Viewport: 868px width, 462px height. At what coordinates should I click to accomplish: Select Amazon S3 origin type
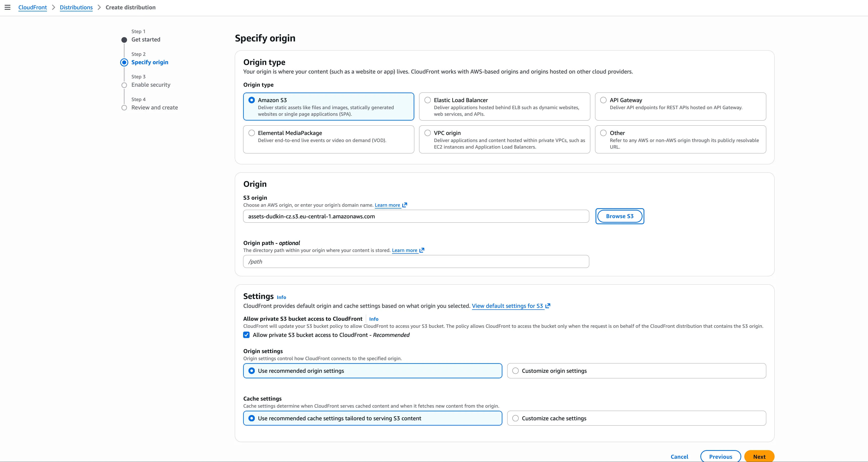pyautogui.click(x=328, y=107)
